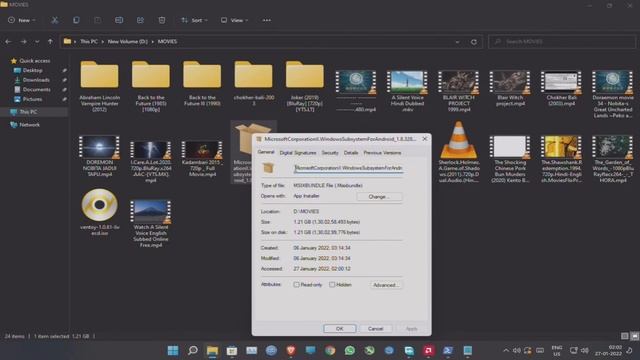Click the Delete trash icon in toolbar
Image resolution: width=640 pixels, height=360 pixels.
point(162,20)
